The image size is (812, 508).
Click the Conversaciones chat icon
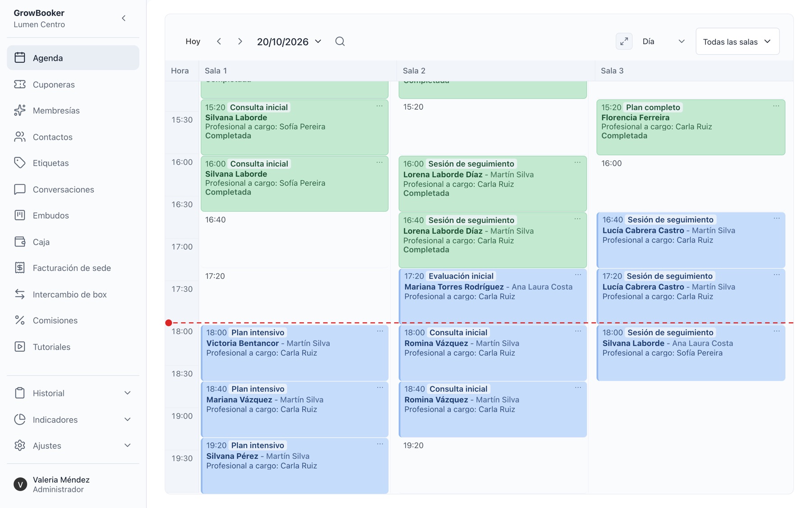pyautogui.click(x=19, y=189)
